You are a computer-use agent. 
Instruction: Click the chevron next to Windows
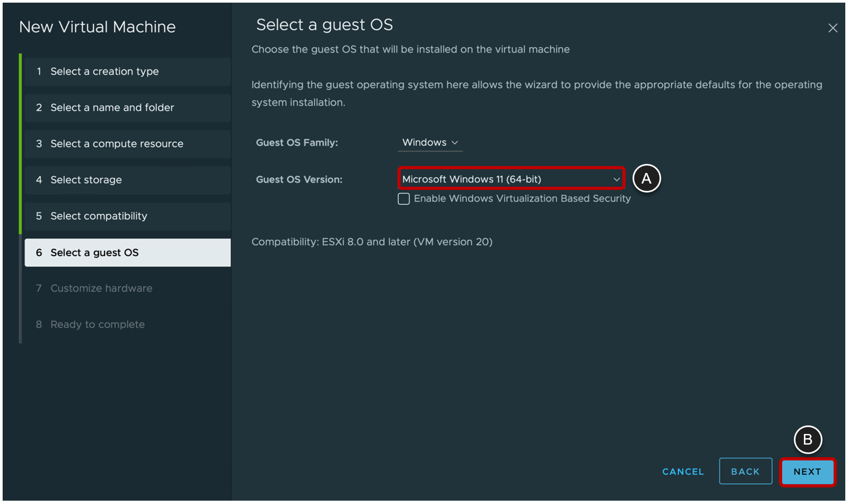click(x=455, y=143)
